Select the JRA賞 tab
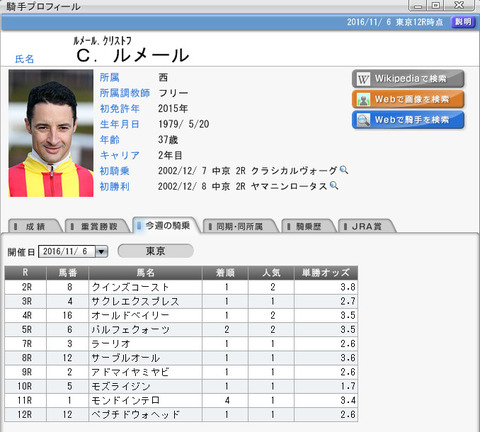 point(367,226)
